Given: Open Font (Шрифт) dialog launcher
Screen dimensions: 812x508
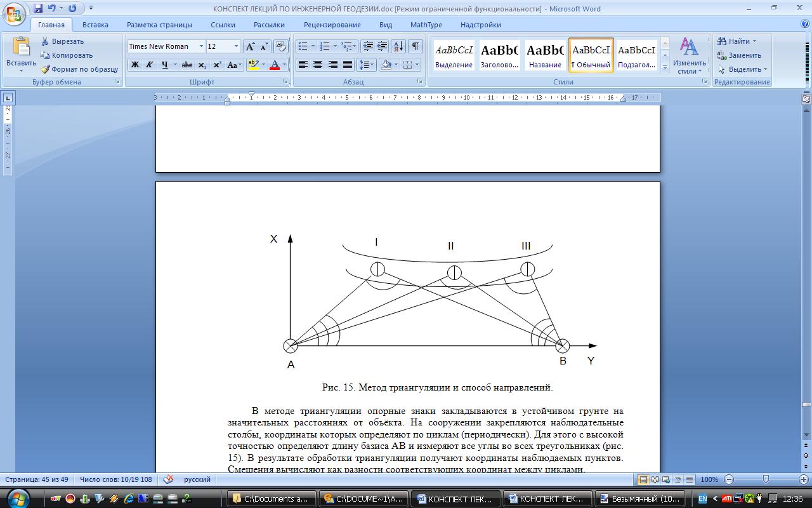Looking at the screenshot, I should click(x=285, y=82).
